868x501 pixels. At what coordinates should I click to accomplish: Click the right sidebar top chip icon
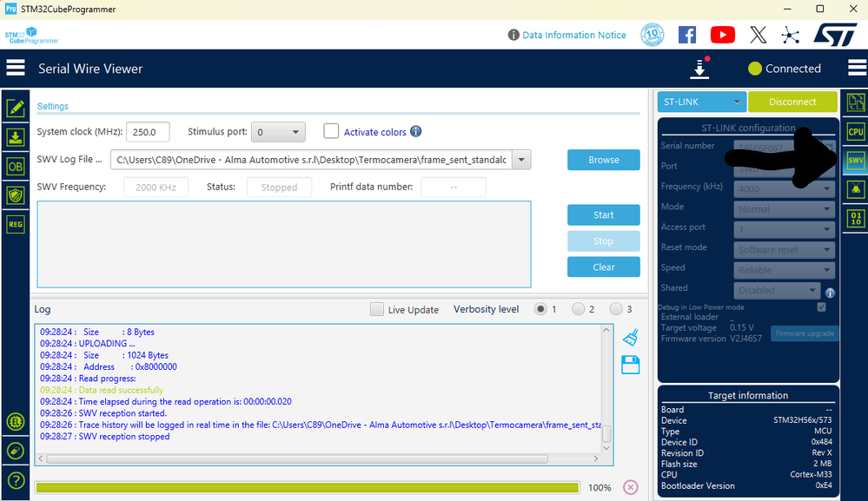[x=856, y=102]
